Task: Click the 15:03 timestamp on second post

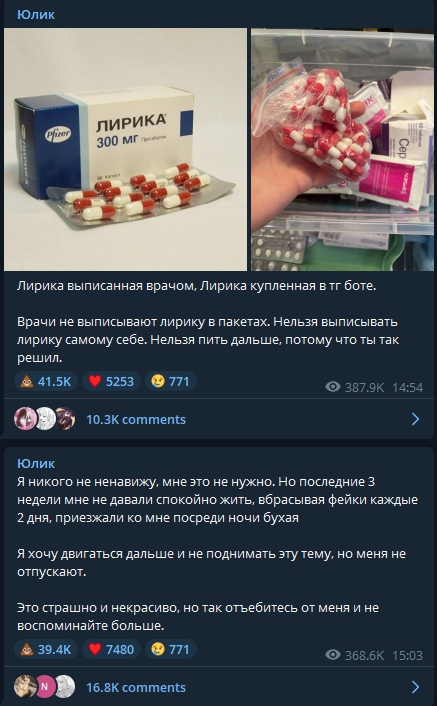Action: point(407,655)
